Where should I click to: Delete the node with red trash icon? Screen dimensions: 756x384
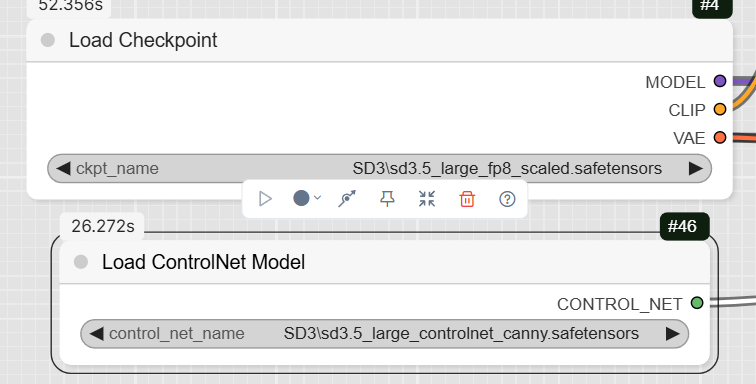(x=467, y=199)
